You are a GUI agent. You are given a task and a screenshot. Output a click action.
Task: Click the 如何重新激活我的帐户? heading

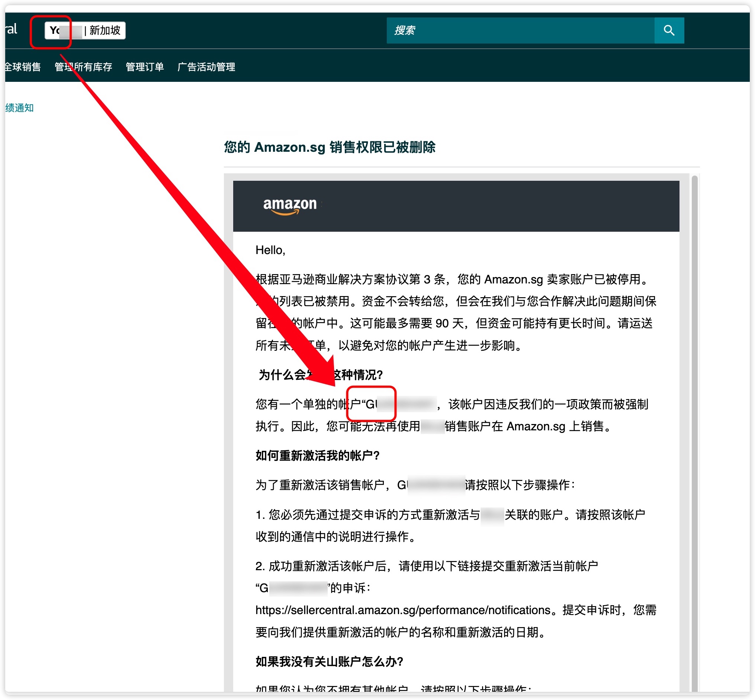318,455
